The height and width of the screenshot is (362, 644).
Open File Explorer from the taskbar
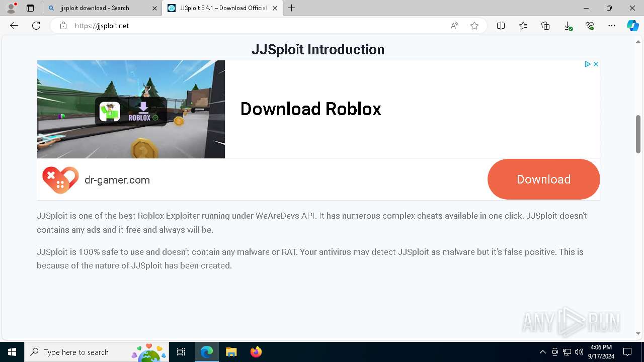point(231,352)
